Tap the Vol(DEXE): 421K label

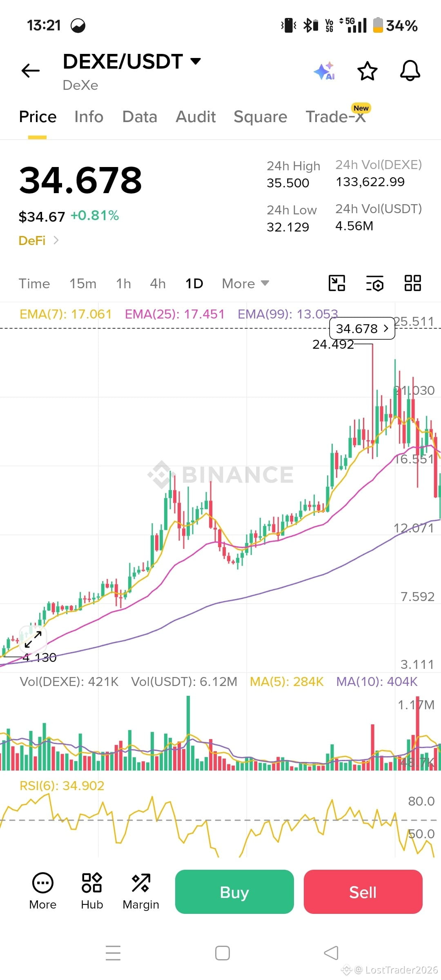pos(69,682)
